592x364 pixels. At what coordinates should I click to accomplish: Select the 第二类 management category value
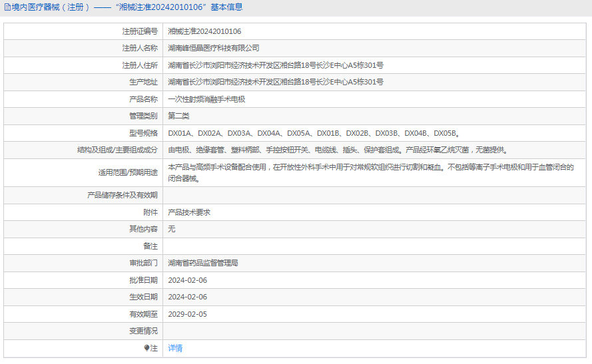tap(178, 116)
